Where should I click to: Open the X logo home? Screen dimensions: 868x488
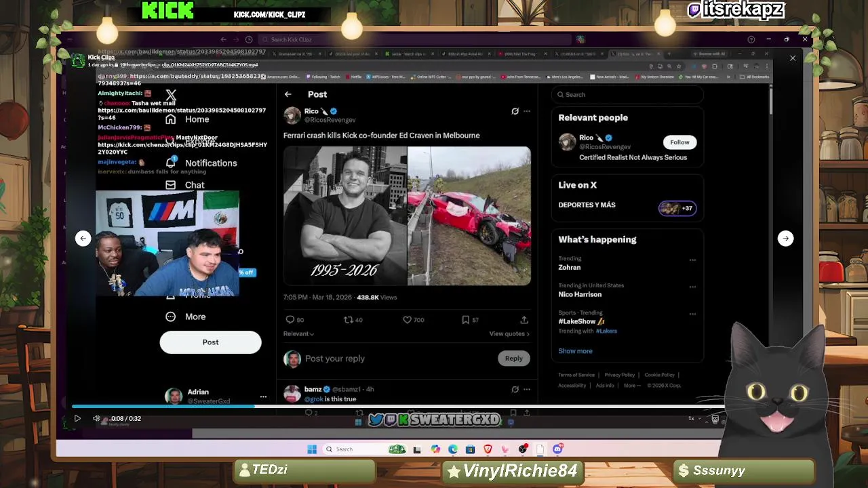[171, 96]
